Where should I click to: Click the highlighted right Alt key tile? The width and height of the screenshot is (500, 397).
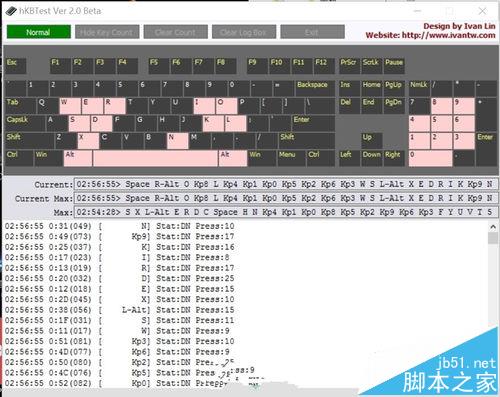click(233, 158)
